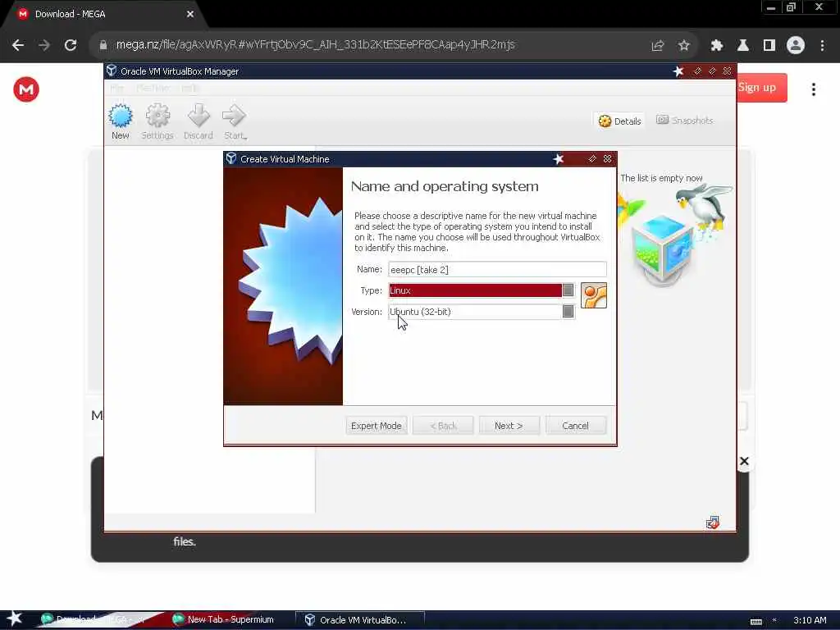Click the Expert Mode button
The image size is (840, 630).
(x=376, y=426)
